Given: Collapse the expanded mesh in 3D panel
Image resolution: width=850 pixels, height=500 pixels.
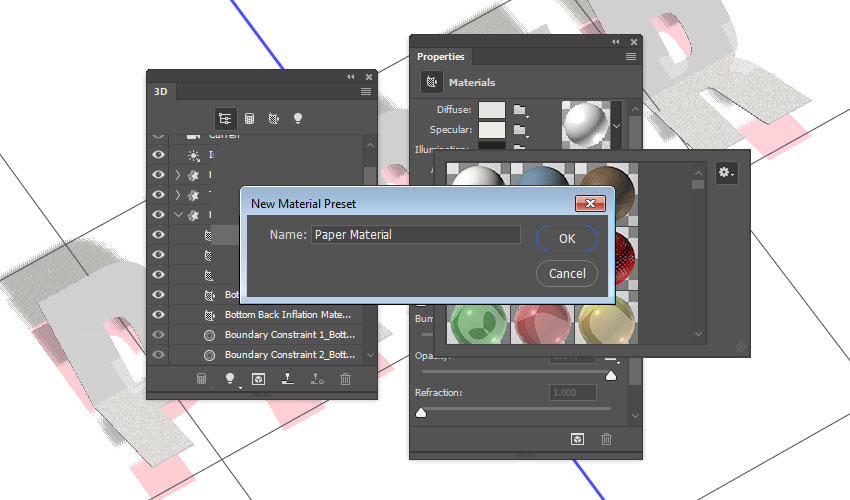Looking at the screenshot, I should tap(178, 215).
